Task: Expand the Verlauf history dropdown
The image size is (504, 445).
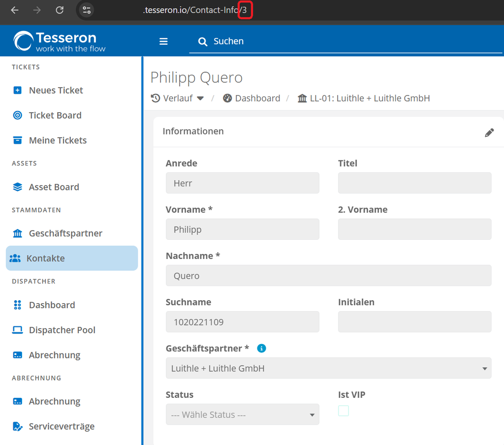Action: [177, 98]
